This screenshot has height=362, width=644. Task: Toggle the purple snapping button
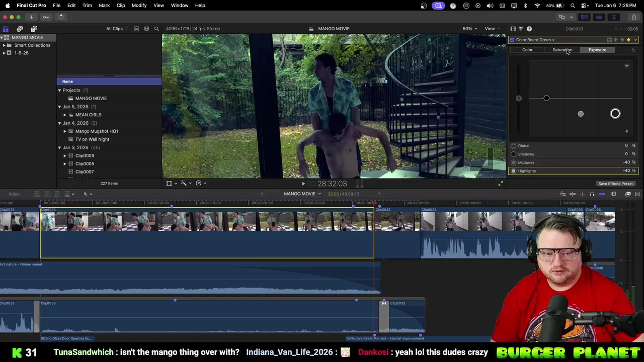click(x=602, y=194)
